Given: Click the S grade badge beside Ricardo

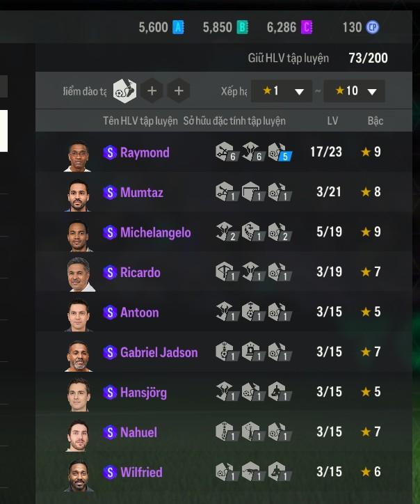Looking at the screenshot, I should click(110, 273).
